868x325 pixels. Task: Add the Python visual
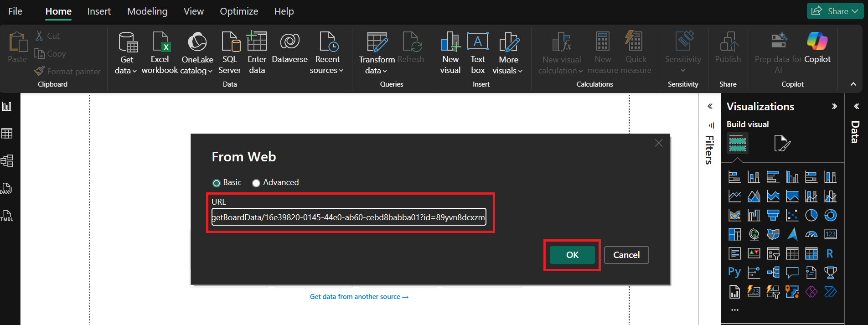click(734, 272)
